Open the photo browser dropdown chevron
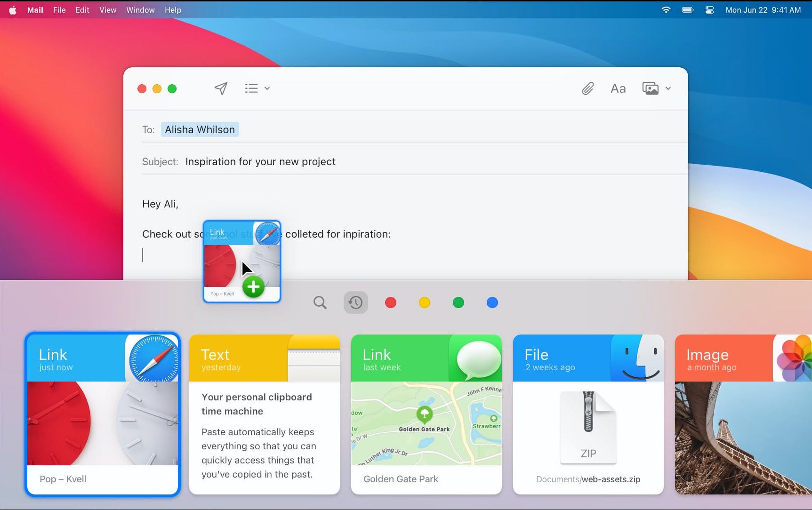The width and height of the screenshot is (812, 510). click(x=668, y=88)
